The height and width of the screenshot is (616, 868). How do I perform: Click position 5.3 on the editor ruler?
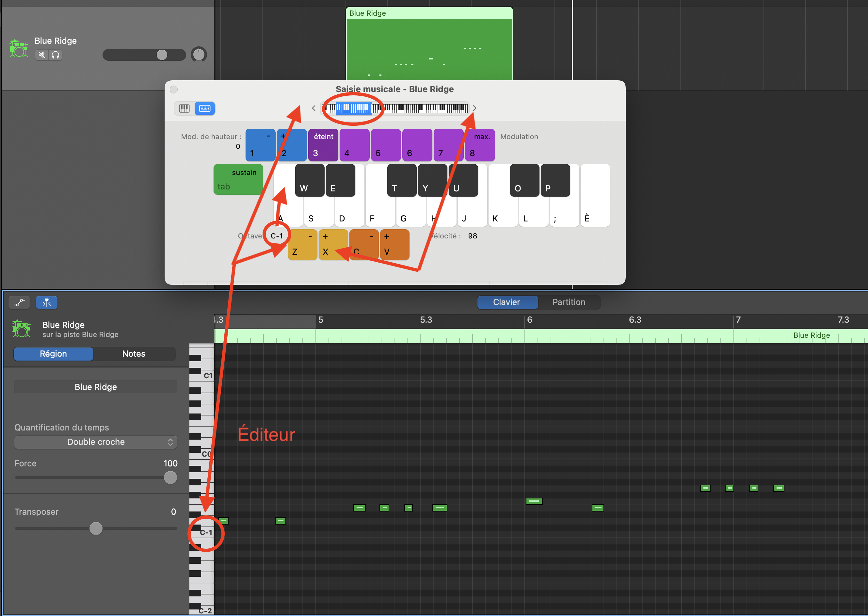[x=426, y=320]
